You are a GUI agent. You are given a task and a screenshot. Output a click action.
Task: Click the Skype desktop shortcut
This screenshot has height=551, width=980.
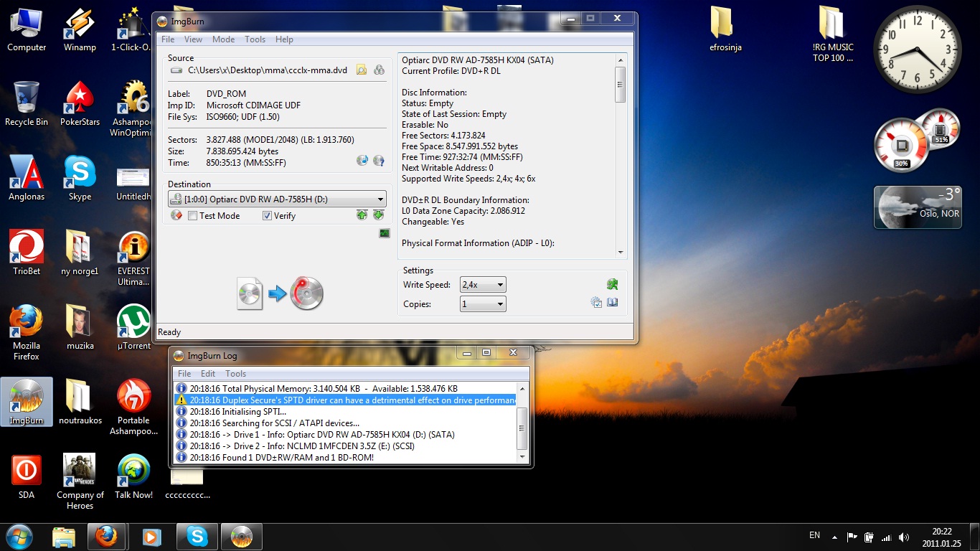(80, 179)
